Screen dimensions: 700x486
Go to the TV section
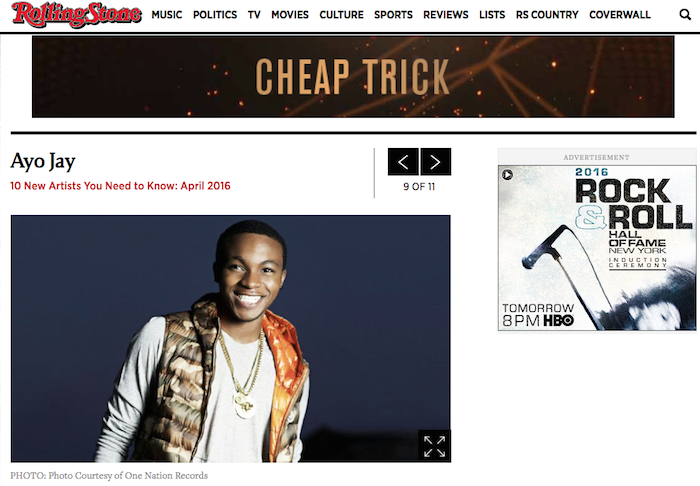[x=254, y=15]
